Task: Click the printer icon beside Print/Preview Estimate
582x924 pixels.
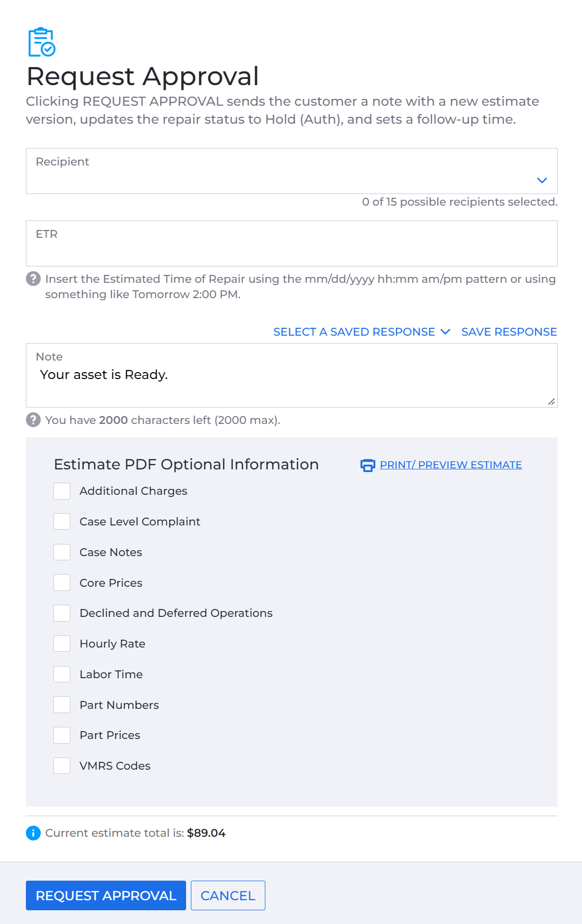Action: click(x=368, y=465)
